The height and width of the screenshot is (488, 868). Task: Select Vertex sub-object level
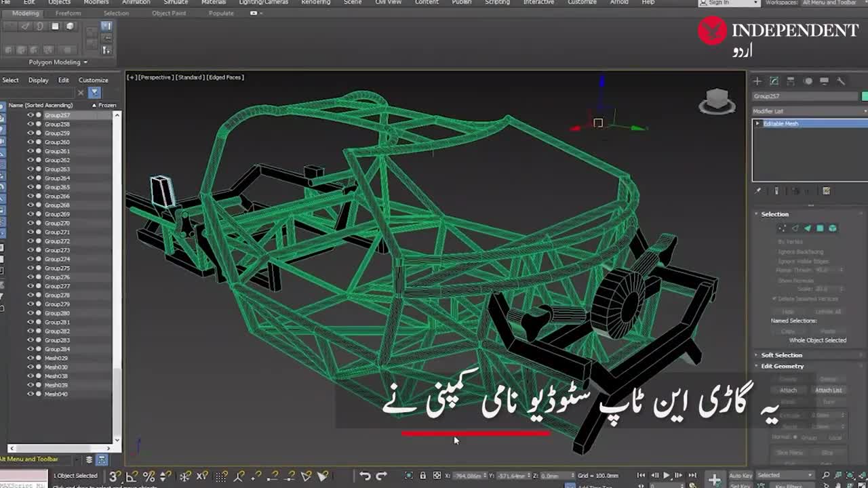pos(782,228)
